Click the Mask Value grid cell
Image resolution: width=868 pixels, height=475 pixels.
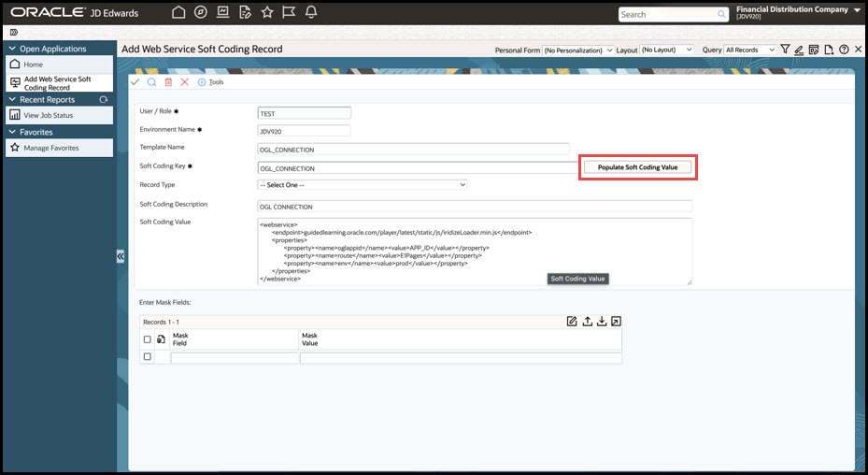click(461, 358)
